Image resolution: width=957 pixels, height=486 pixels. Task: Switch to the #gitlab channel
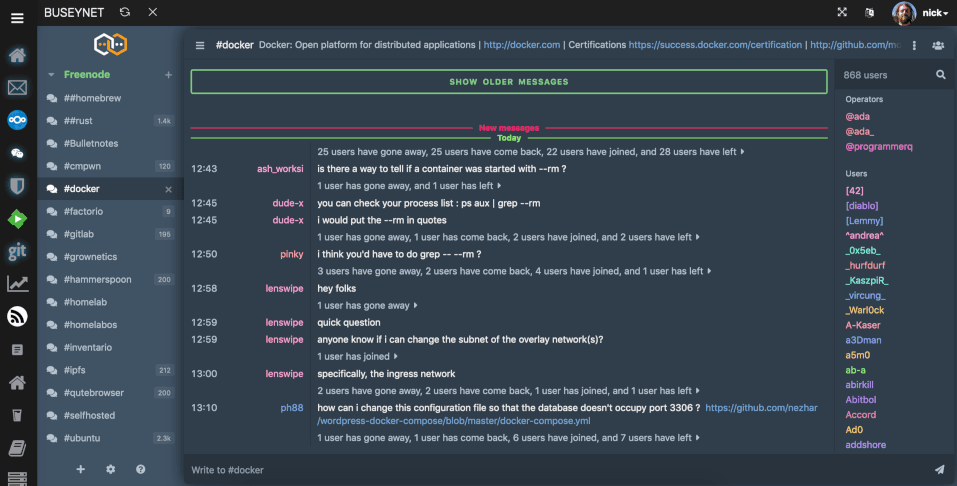pyautogui.click(x=83, y=234)
